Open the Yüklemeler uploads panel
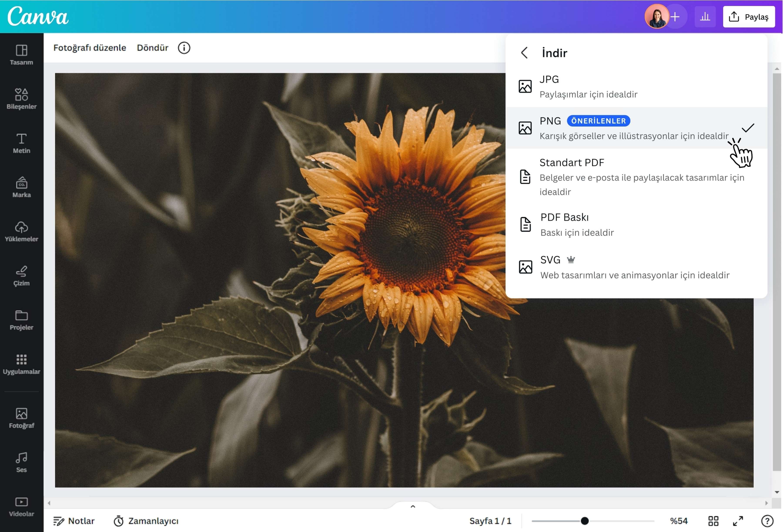The image size is (783, 532). tap(21, 231)
